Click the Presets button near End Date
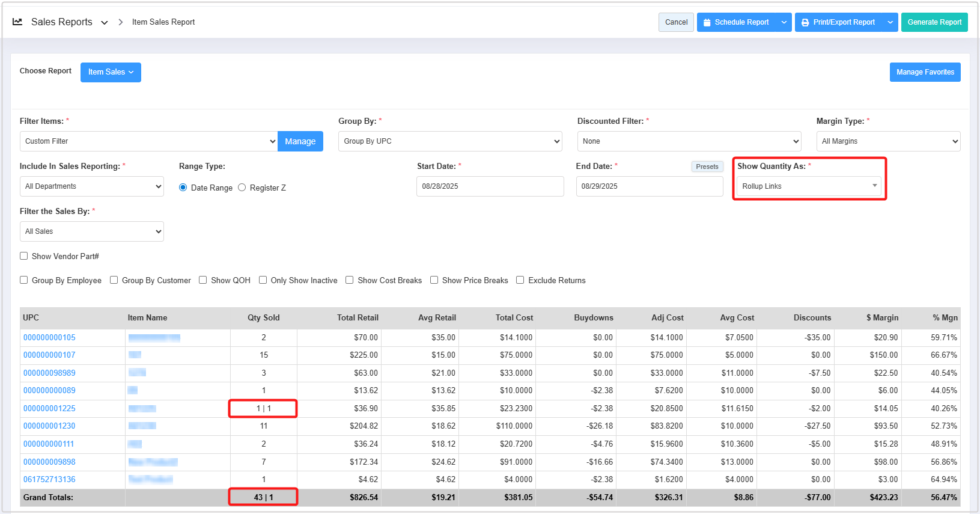 point(707,167)
